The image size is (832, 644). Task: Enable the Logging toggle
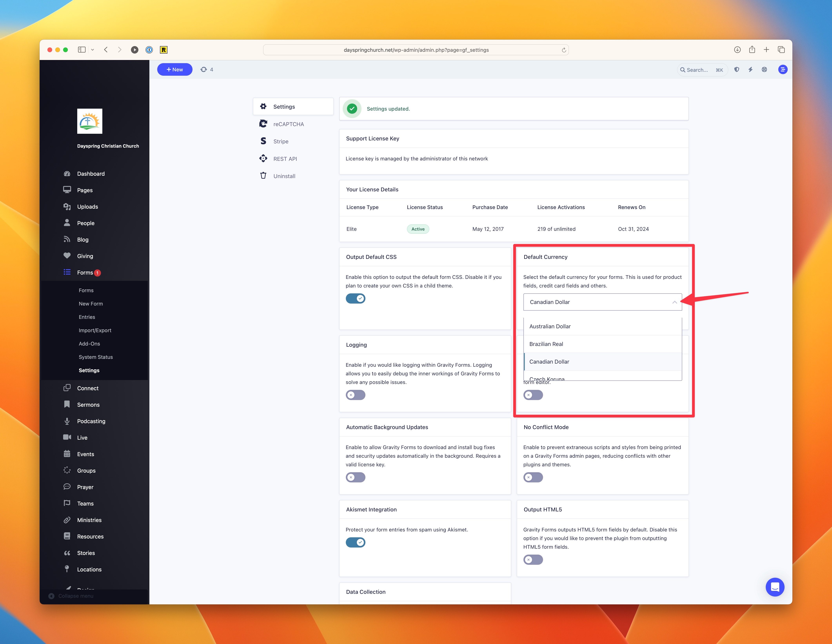pos(355,395)
